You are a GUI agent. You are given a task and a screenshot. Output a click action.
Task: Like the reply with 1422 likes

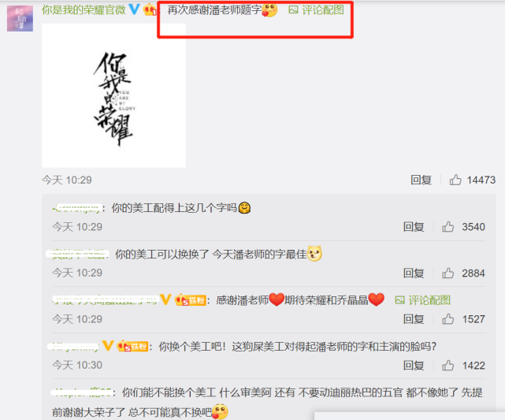click(x=447, y=366)
